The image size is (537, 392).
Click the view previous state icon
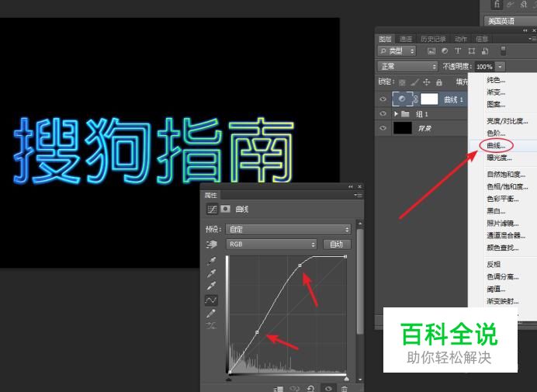[x=295, y=389]
